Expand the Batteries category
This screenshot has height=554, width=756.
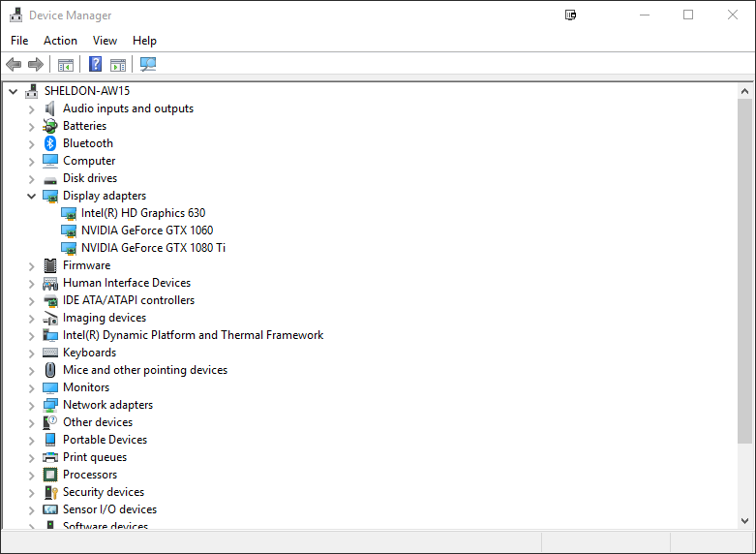click(x=31, y=127)
